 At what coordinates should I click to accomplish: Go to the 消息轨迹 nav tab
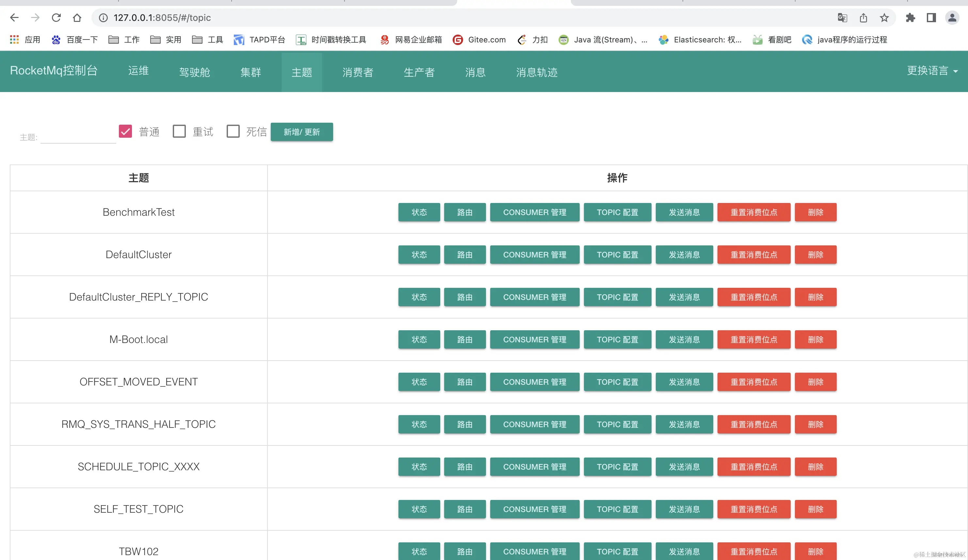536,72
